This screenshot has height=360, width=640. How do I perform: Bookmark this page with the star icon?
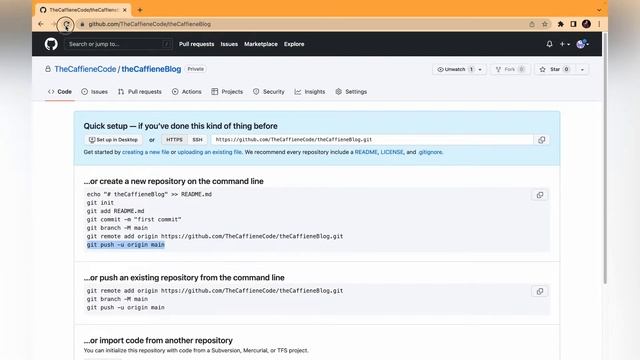[544, 24]
